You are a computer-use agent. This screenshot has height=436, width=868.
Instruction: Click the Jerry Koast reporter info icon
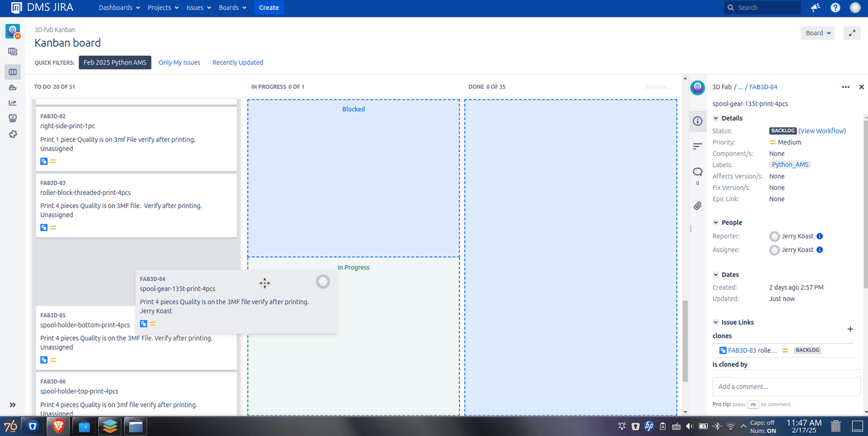tap(820, 236)
